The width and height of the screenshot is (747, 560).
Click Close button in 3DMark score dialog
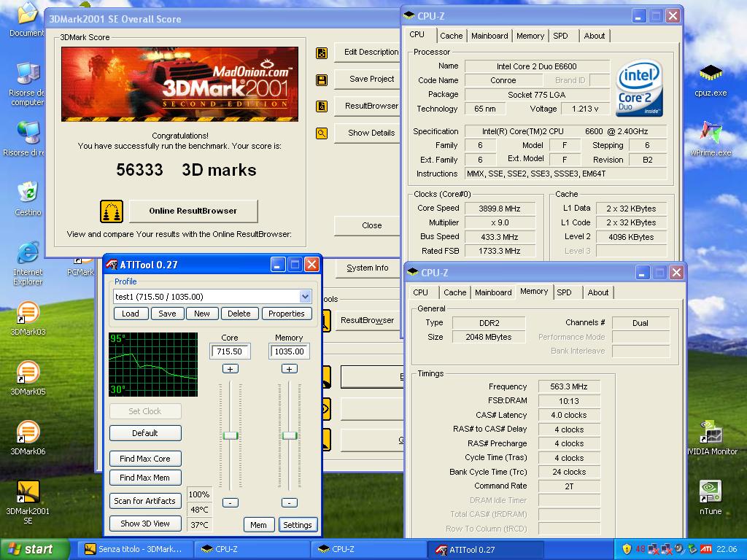(x=368, y=225)
